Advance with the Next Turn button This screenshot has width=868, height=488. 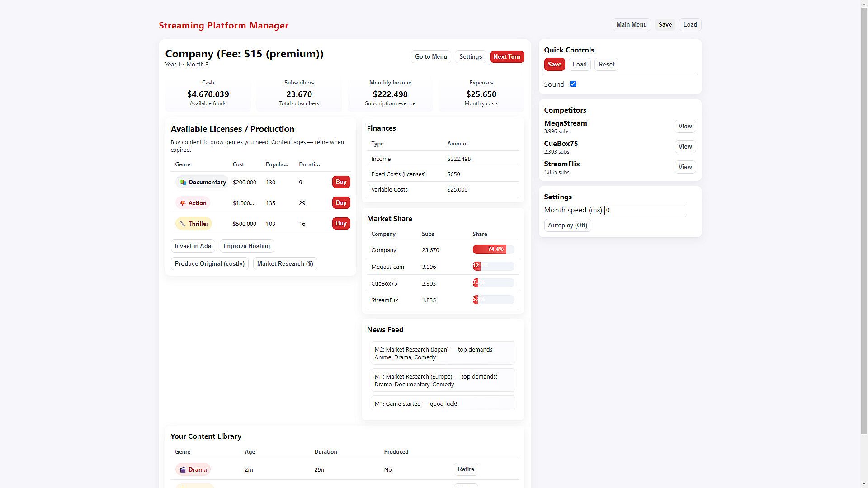[x=506, y=57]
